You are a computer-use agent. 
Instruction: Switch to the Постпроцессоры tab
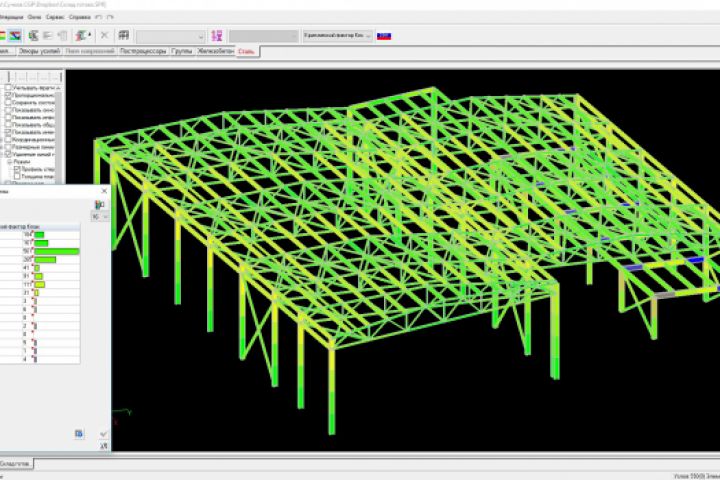tap(143, 51)
